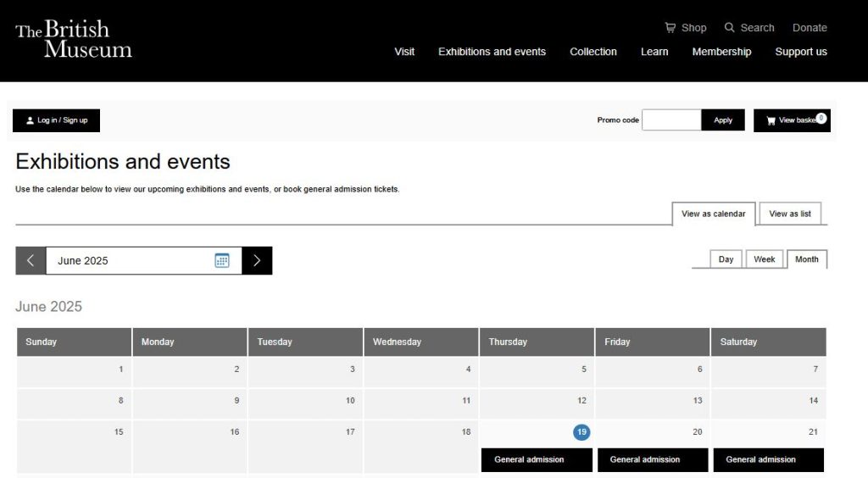Click the British Museum logo
The image size is (868, 478).
(x=74, y=40)
